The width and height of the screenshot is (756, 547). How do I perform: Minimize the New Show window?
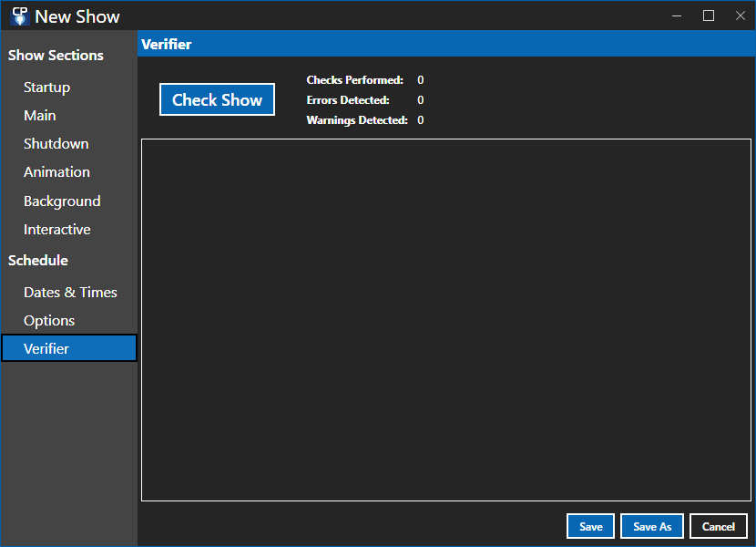pos(677,15)
